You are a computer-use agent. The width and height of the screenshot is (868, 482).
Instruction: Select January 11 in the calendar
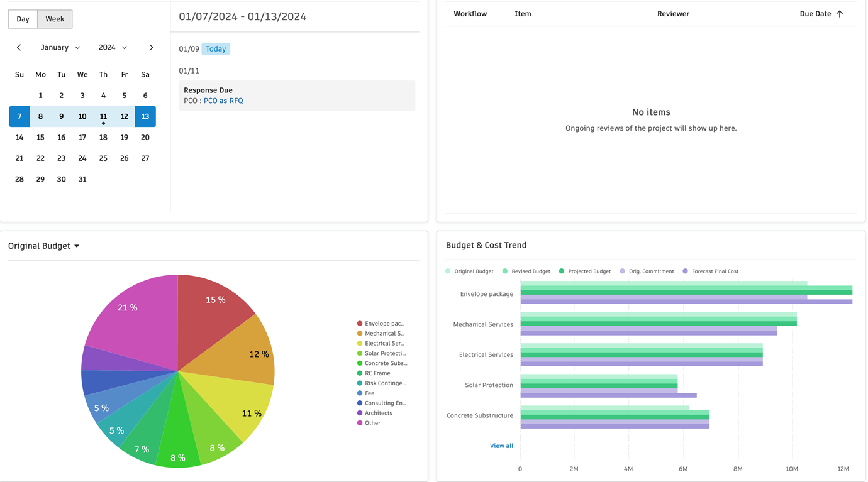point(103,116)
